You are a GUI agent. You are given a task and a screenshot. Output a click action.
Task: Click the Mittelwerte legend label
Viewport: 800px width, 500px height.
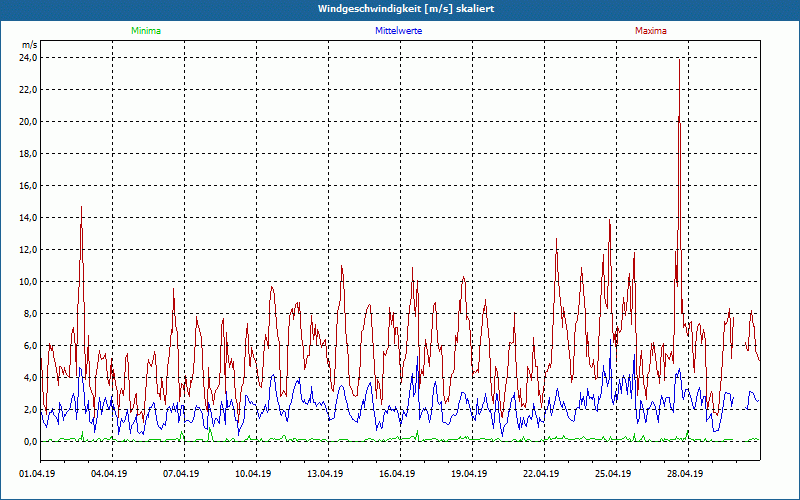click(x=398, y=31)
